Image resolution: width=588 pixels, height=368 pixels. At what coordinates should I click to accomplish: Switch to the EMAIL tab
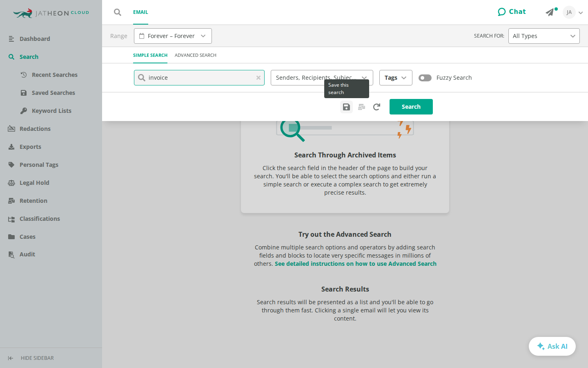[x=140, y=12]
